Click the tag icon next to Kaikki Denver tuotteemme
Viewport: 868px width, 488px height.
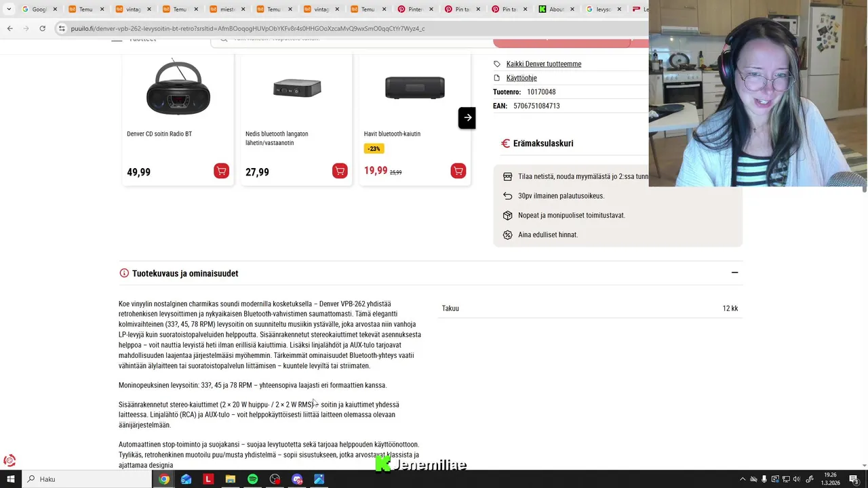(497, 64)
